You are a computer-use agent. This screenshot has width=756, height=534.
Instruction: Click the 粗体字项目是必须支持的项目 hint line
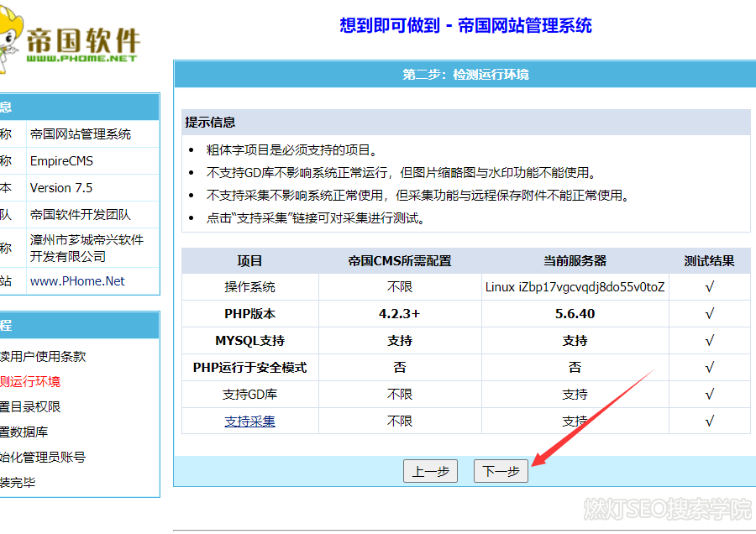click(291, 150)
